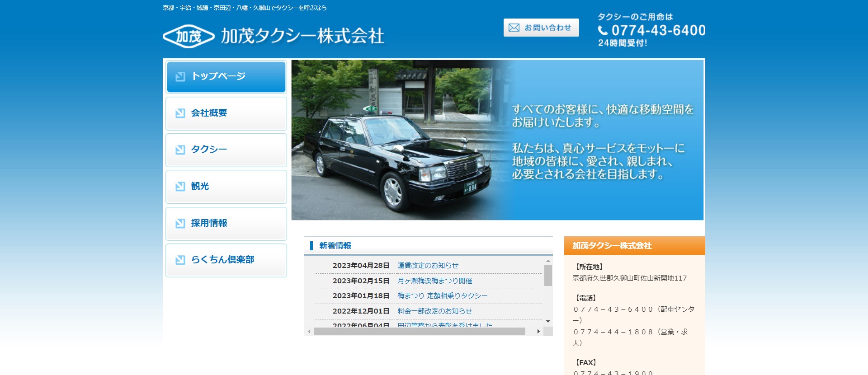Open 梅まつり 定額相乗りタクシー news link
868x375 pixels.
[442, 296]
